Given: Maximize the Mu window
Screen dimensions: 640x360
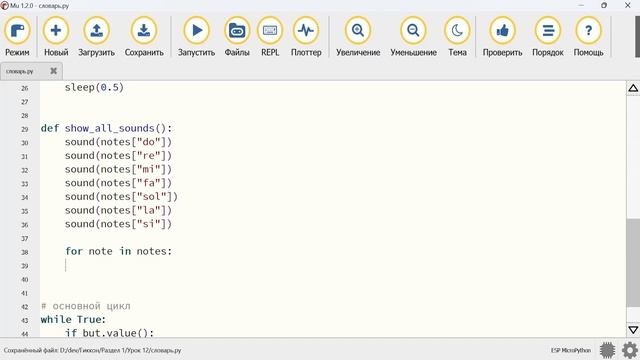Looking at the screenshot, I should 604,5.
